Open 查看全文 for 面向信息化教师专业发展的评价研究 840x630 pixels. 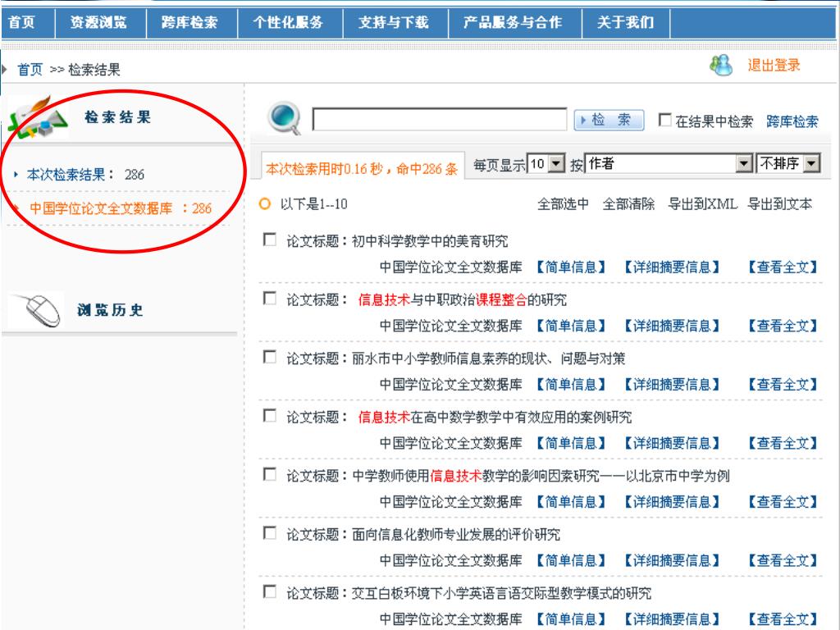783,560
